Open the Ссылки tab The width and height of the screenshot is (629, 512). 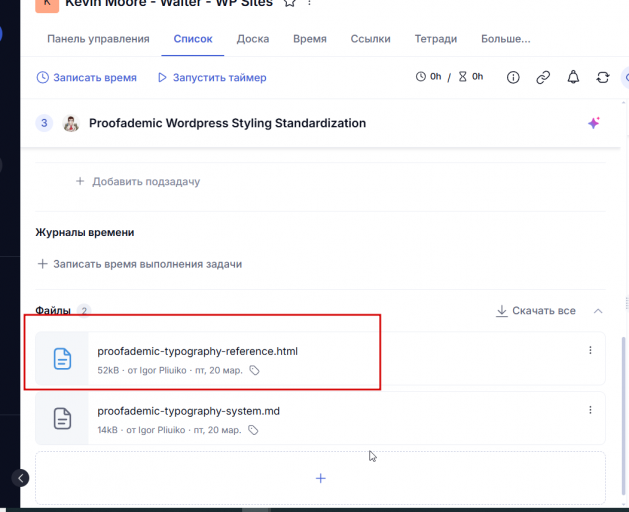coord(370,39)
